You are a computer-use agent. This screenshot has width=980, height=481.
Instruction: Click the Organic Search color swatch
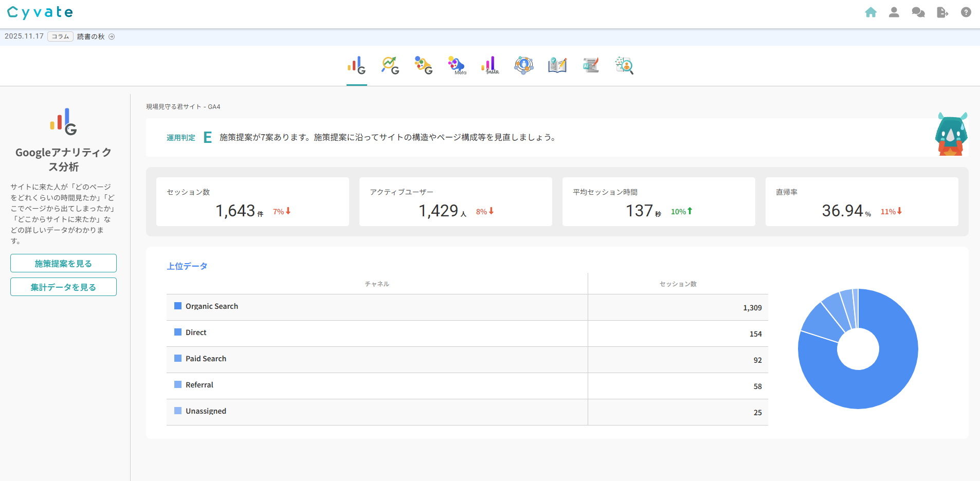click(x=178, y=306)
